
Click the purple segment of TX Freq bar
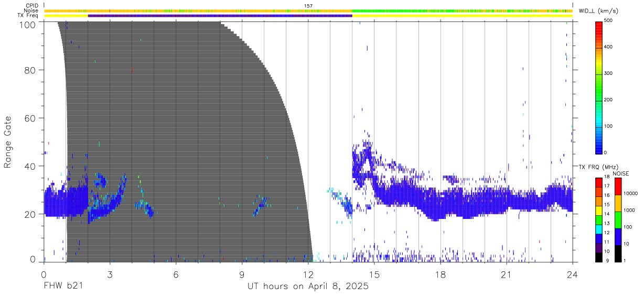220,16
